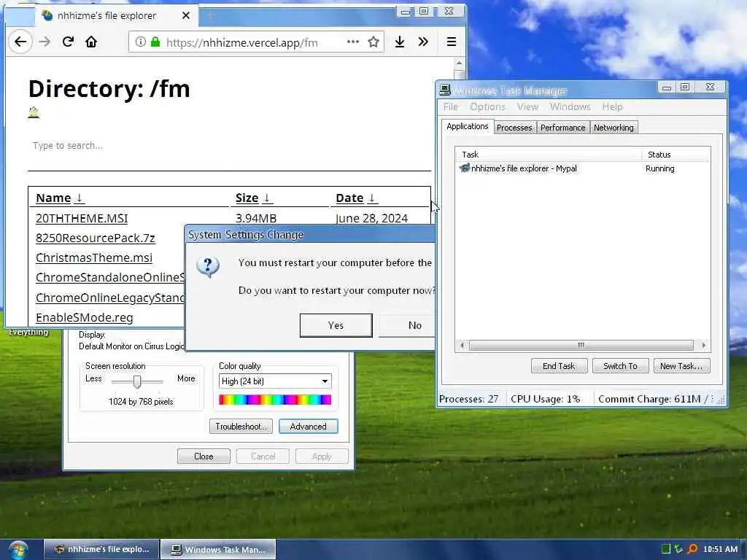Open a new browser tab
This screenshot has height=560, width=747.
211,16
